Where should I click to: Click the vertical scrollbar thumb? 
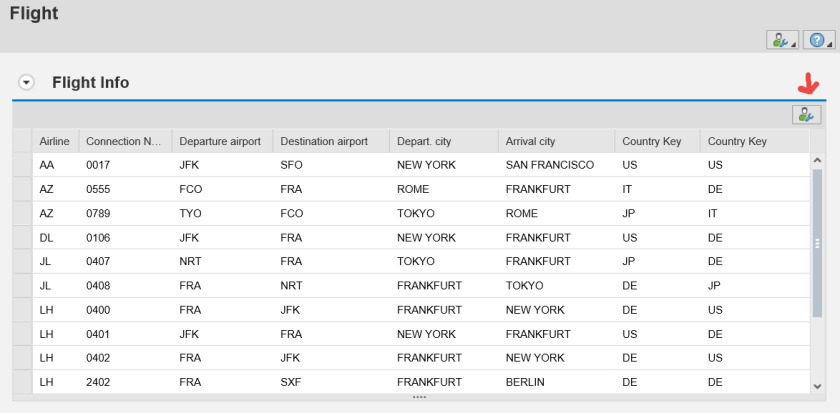tap(817, 242)
